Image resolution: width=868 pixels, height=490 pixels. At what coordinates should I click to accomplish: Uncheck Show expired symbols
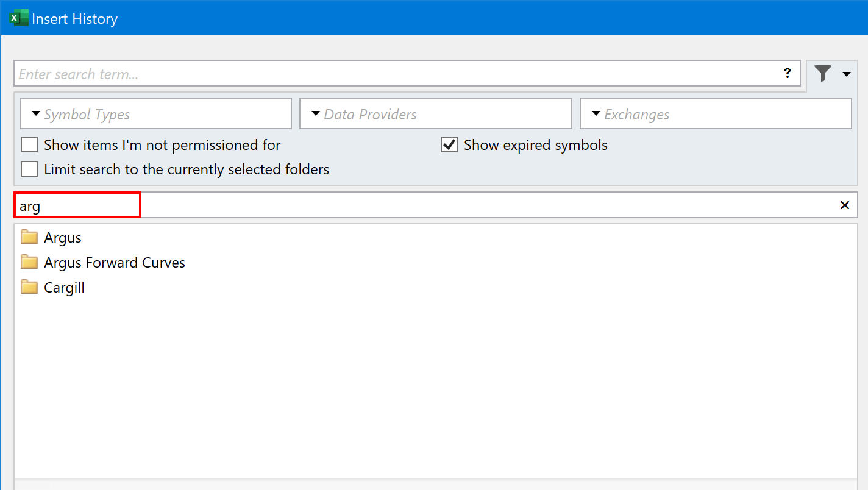[449, 145]
